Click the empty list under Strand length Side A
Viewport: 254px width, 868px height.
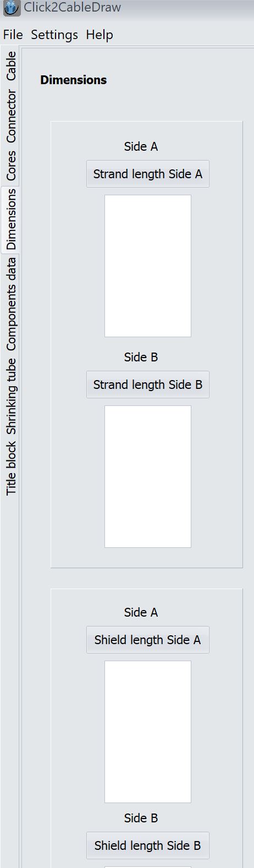click(148, 266)
